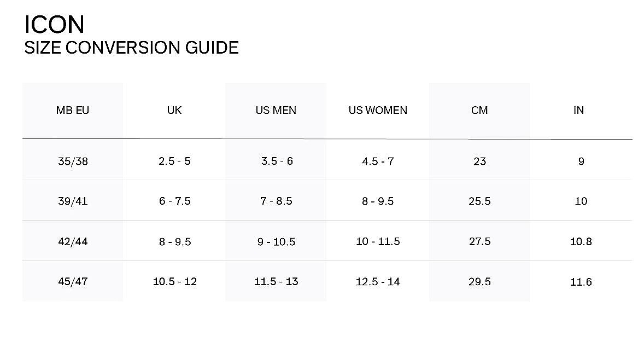Click the UK 2.5 - 5 cell
Image resolution: width=644 pixels, height=341 pixels.
coord(174,161)
